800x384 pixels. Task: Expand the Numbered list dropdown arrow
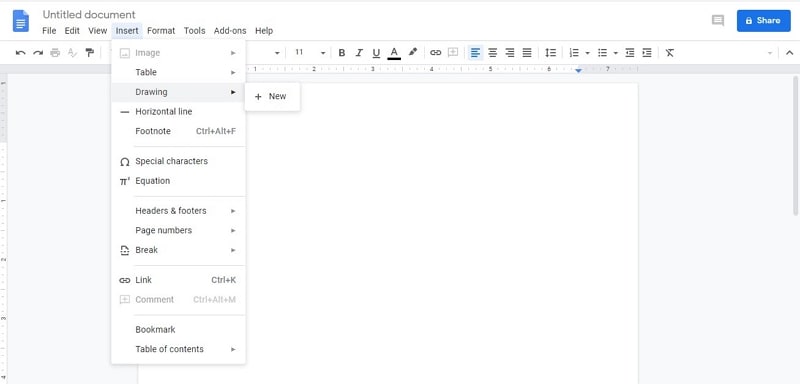click(x=587, y=53)
